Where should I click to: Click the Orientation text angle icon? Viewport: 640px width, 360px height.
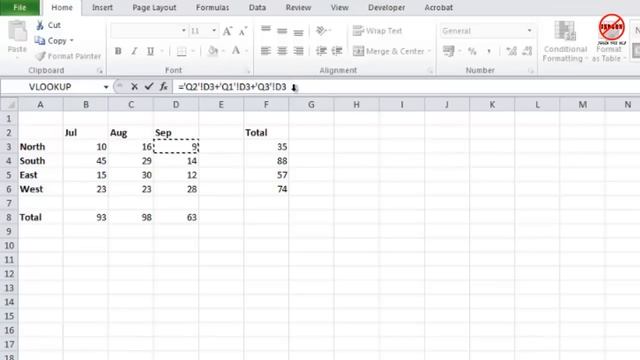pos(322,30)
